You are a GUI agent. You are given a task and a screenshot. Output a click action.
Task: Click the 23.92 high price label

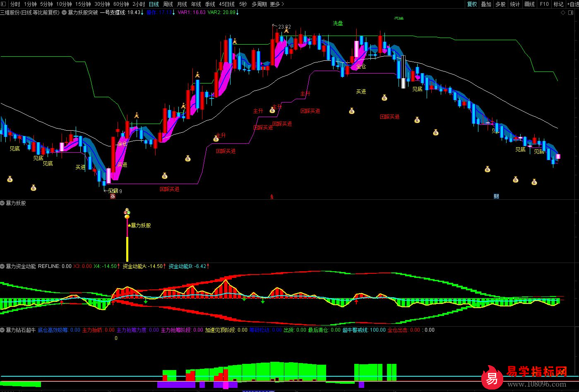[284, 27]
